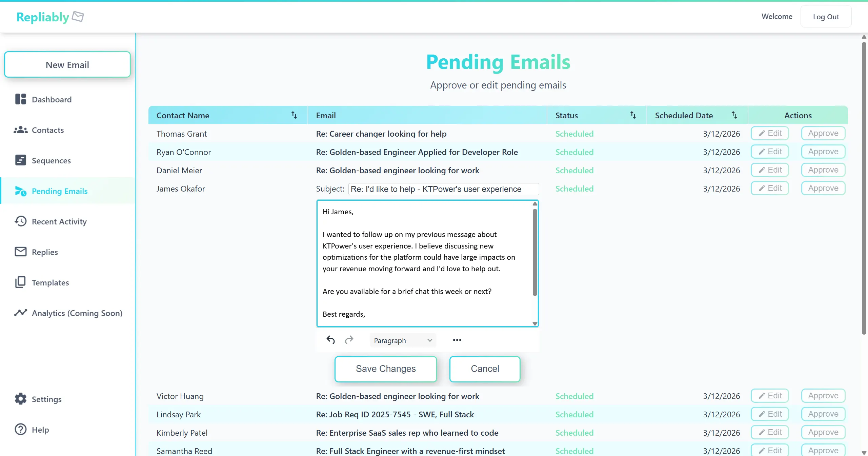This screenshot has height=456, width=868.
Task: Approve Thomas Grant's scheduled email
Action: pos(823,133)
